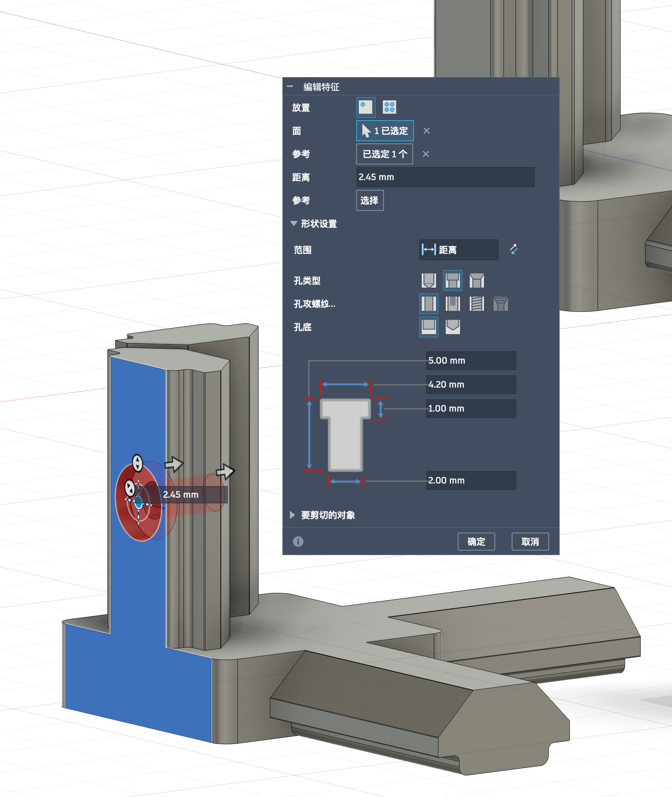Select simple hole type icon
Image resolution: width=672 pixels, height=797 pixels.
429,281
